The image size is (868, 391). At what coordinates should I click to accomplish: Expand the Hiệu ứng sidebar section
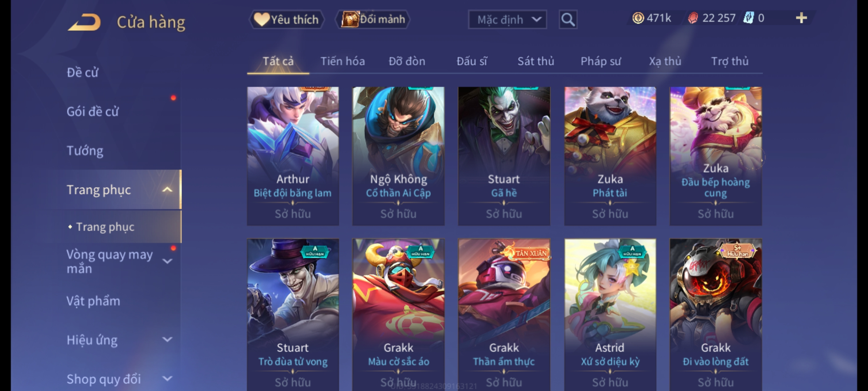coord(167,340)
